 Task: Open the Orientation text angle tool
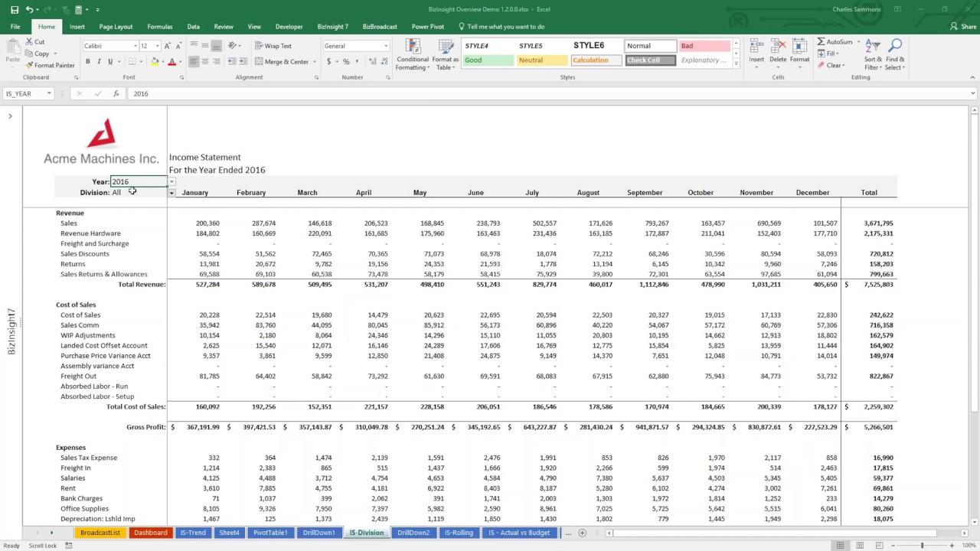coord(233,46)
